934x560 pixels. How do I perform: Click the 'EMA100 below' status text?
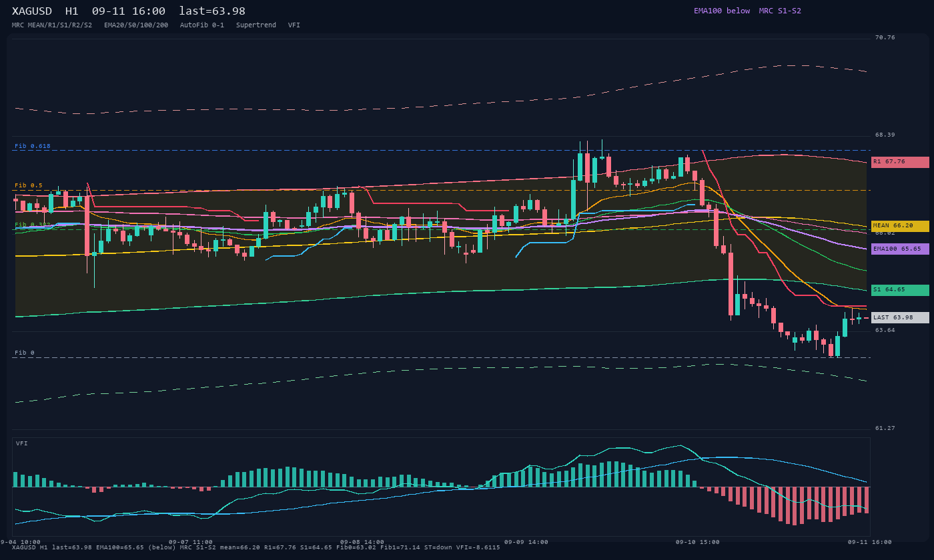click(722, 11)
